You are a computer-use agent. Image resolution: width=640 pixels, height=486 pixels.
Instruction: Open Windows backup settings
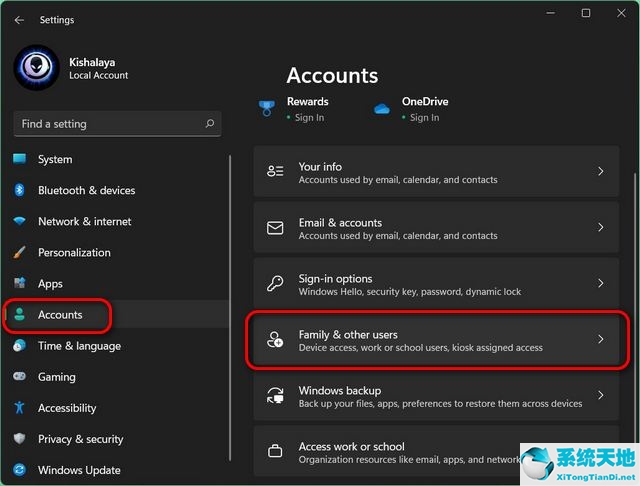coord(436,395)
